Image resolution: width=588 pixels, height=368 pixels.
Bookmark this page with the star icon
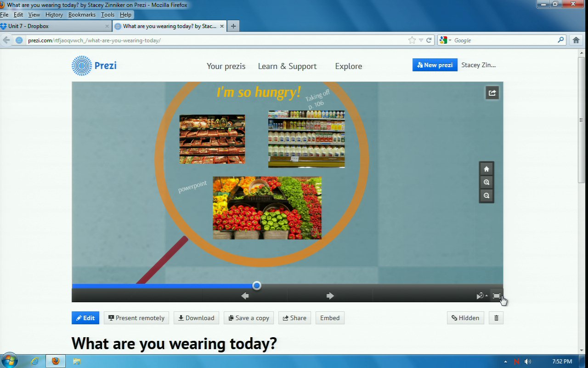(412, 40)
